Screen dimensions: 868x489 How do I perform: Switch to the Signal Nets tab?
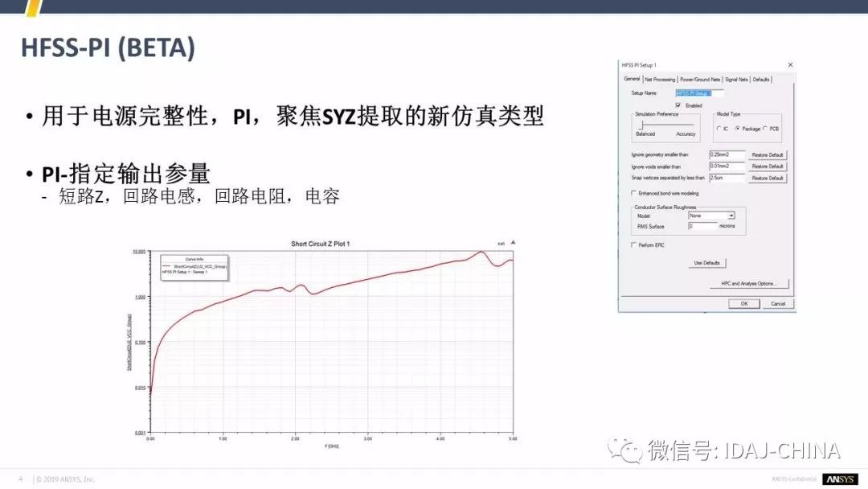736,80
